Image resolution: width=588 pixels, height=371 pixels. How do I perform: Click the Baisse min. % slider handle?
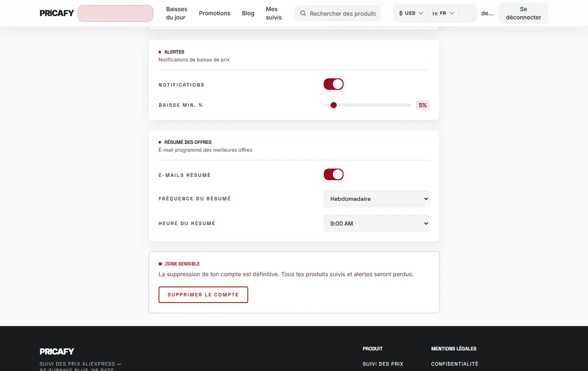(x=334, y=105)
